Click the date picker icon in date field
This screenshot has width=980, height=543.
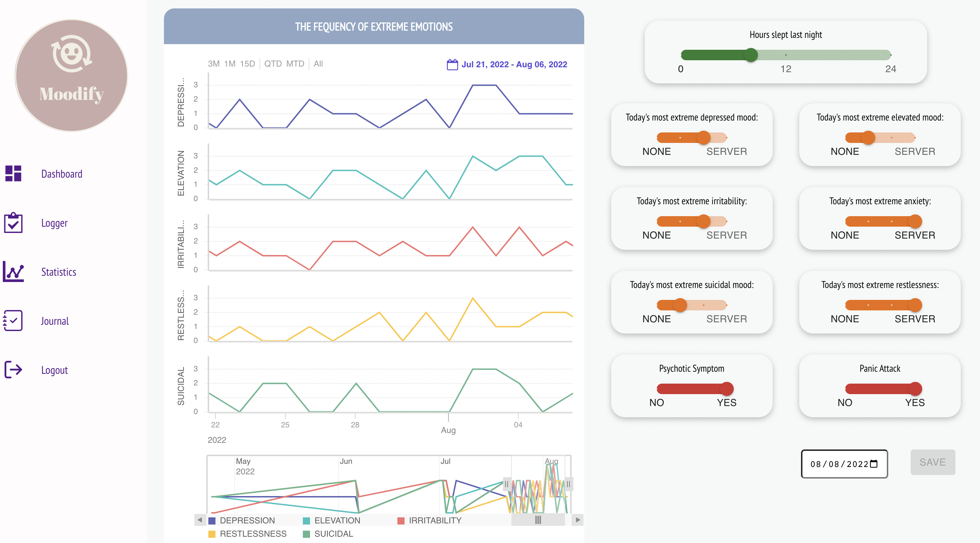tap(874, 464)
